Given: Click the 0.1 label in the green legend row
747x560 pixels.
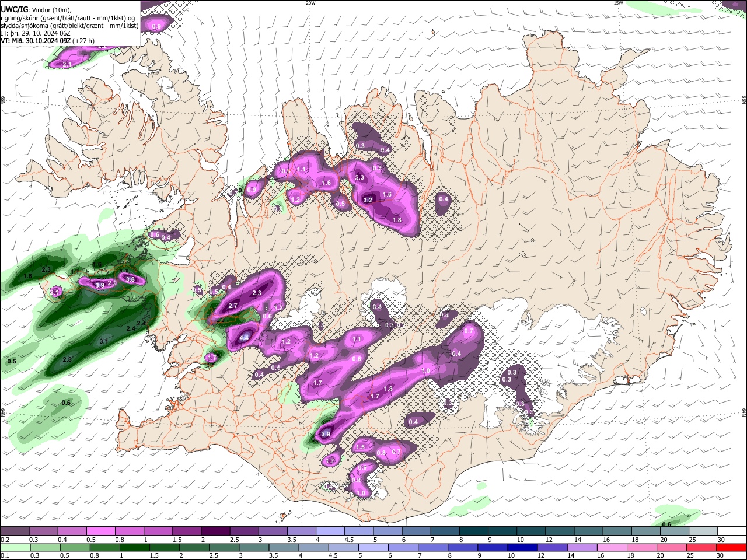Looking at the screenshot, I should click(x=5, y=555).
